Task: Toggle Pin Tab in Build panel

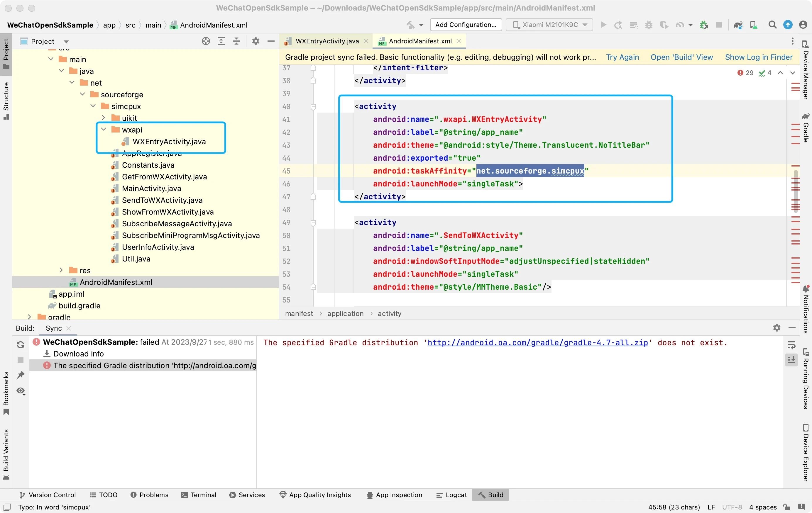Action: pyautogui.click(x=21, y=375)
